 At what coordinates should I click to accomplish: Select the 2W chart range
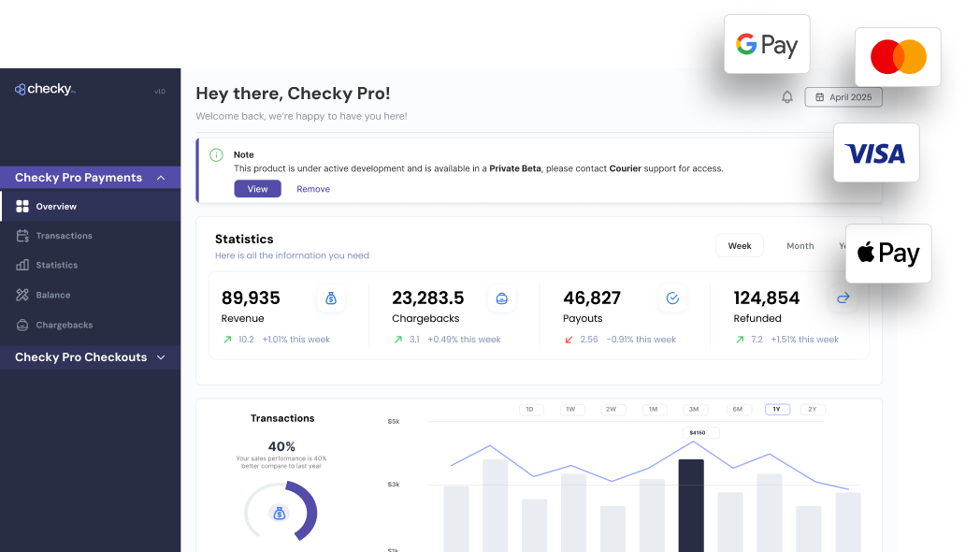tap(612, 410)
